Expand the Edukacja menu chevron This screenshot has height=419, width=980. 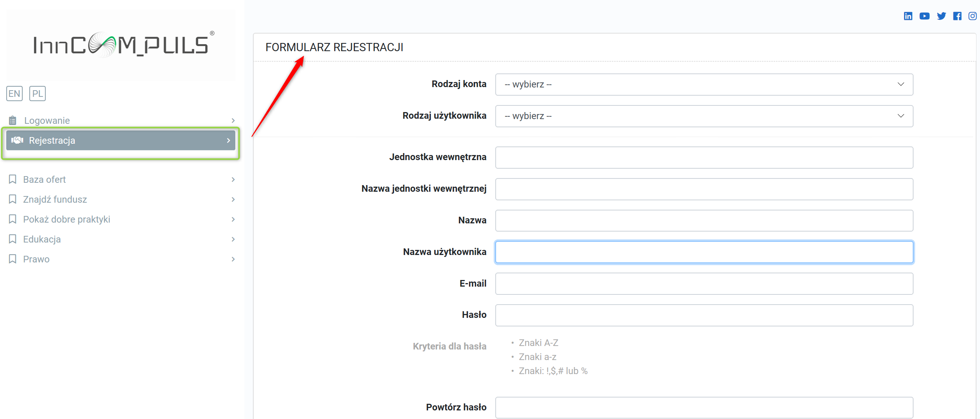233,239
